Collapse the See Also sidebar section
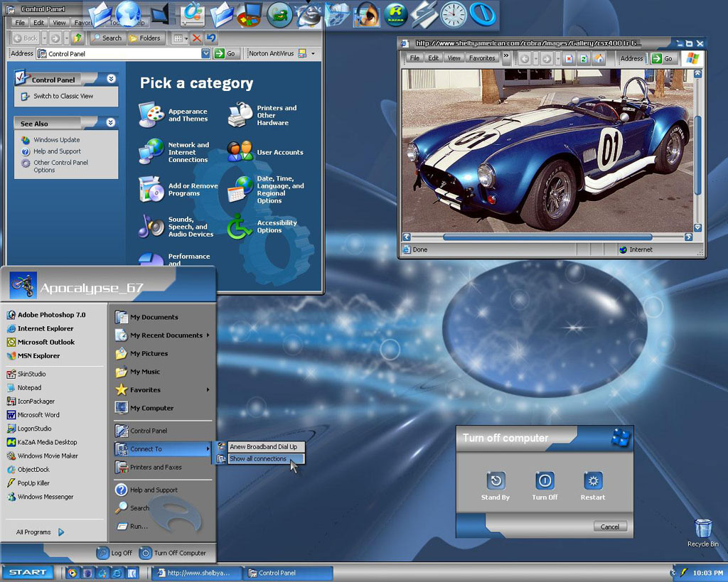Screen dimensions: 728x582 pyautogui.click(x=110, y=122)
